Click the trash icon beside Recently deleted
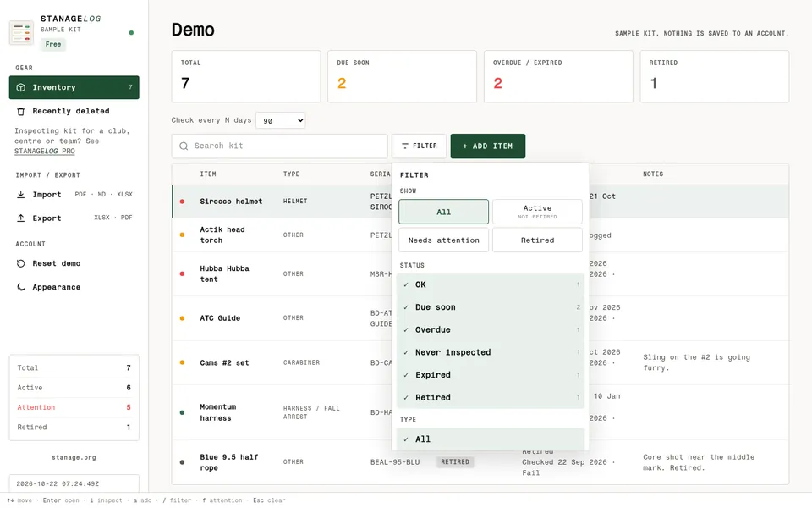 coord(20,112)
